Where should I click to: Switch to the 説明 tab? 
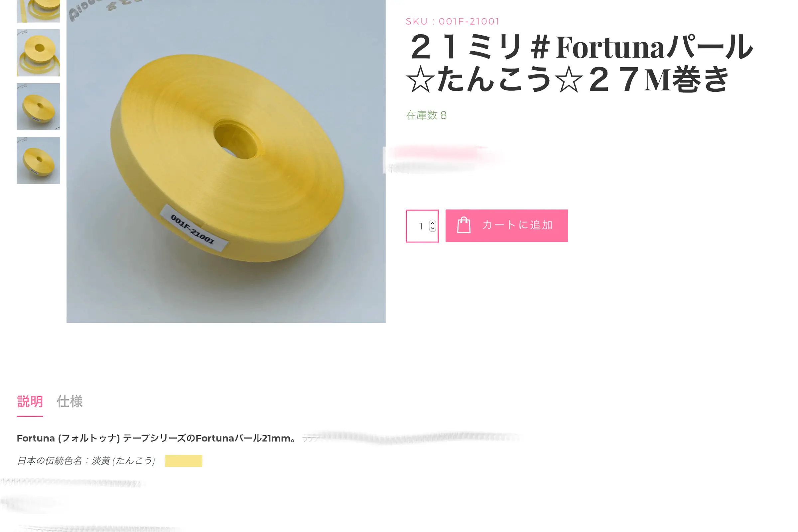pos(30,402)
